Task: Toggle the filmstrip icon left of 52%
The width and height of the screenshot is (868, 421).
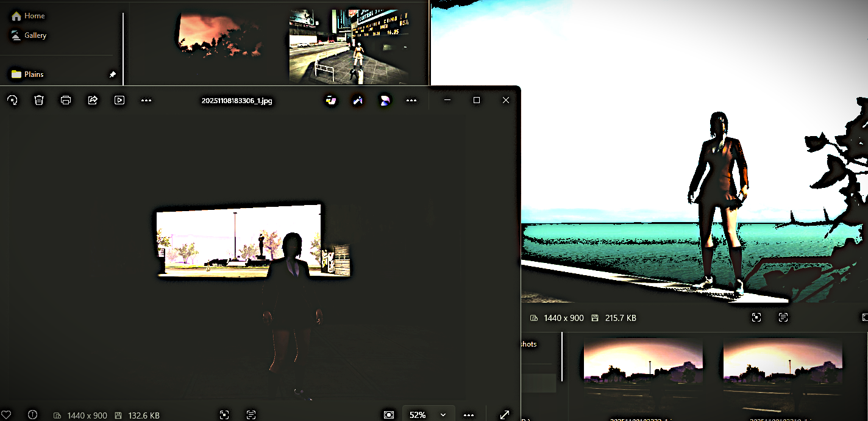Action: coord(389,415)
